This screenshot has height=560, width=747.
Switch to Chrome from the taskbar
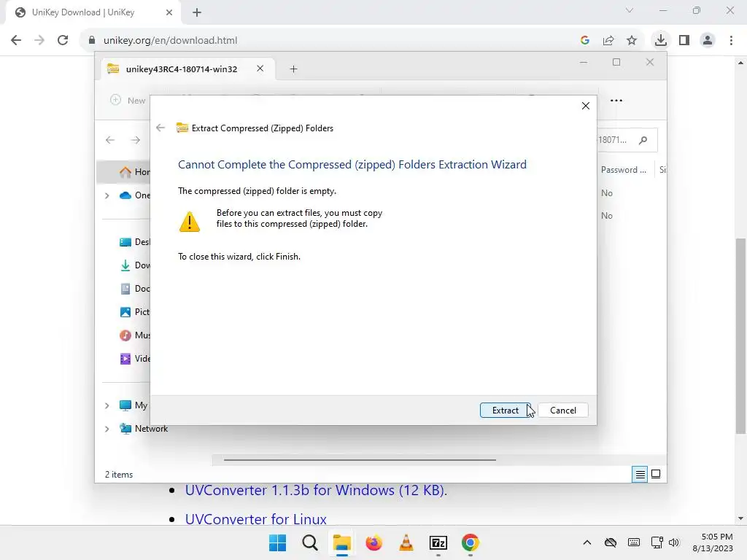[x=471, y=542]
